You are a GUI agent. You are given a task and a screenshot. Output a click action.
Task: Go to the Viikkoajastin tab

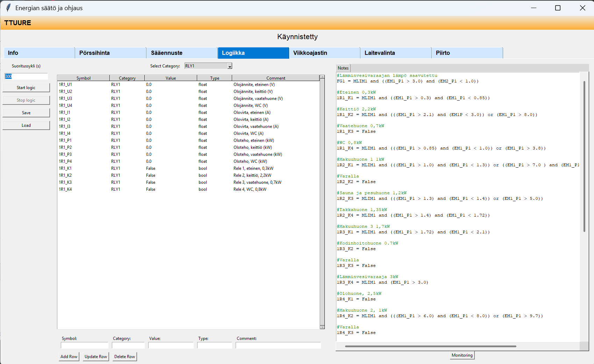[x=324, y=53]
